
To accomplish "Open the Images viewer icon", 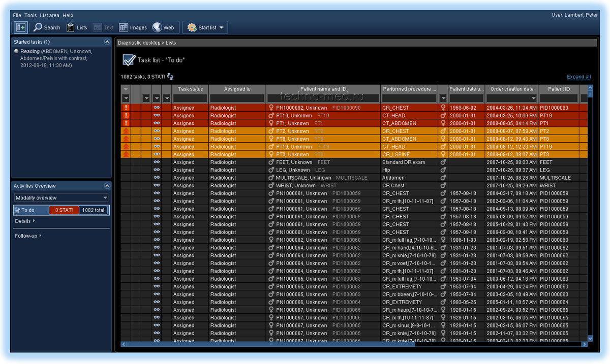I will pyautogui.click(x=124, y=27).
